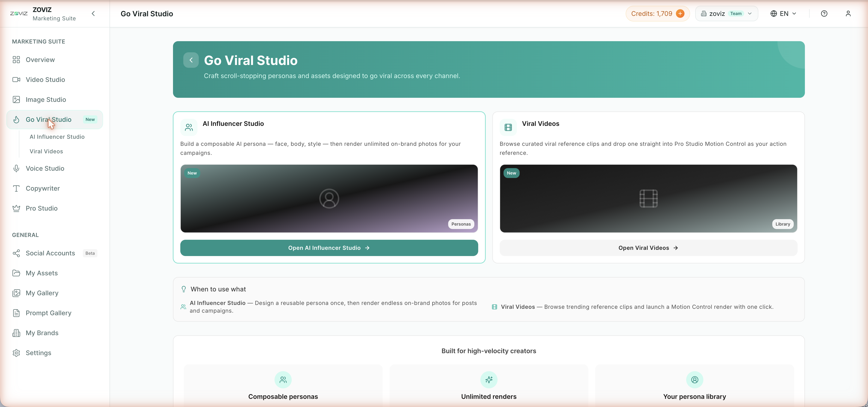Click the Prompt Gallery document icon
The height and width of the screenshot is (407, 868).
click(16, 313)
